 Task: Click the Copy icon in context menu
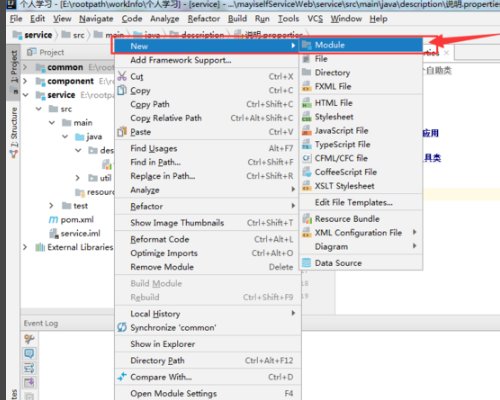[122, 90]
